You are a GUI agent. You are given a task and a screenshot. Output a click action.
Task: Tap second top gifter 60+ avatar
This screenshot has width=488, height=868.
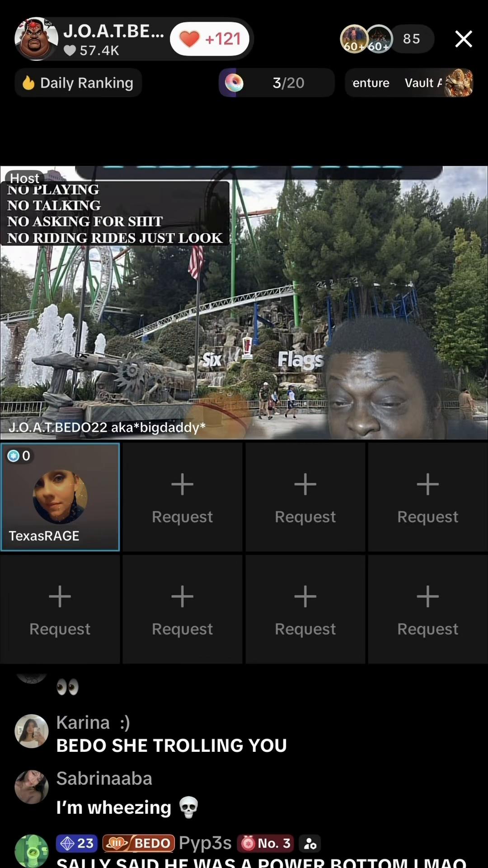(379, 39)
